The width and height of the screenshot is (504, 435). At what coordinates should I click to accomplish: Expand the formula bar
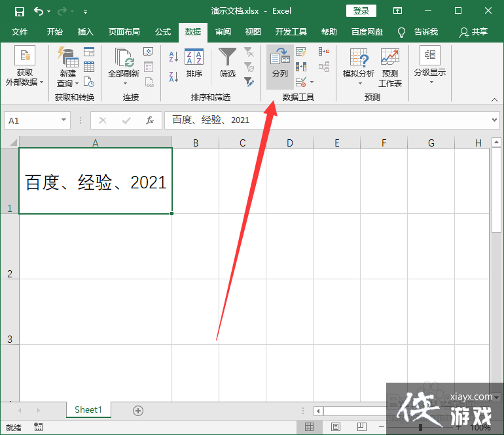(494, 120)
